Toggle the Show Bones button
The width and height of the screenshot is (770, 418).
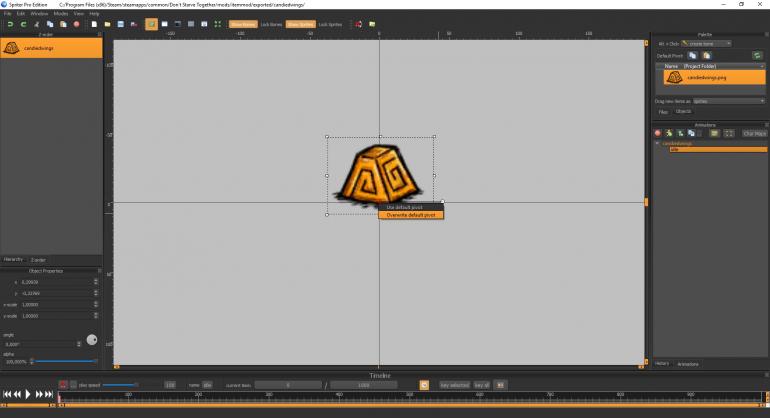click(242, 23)
